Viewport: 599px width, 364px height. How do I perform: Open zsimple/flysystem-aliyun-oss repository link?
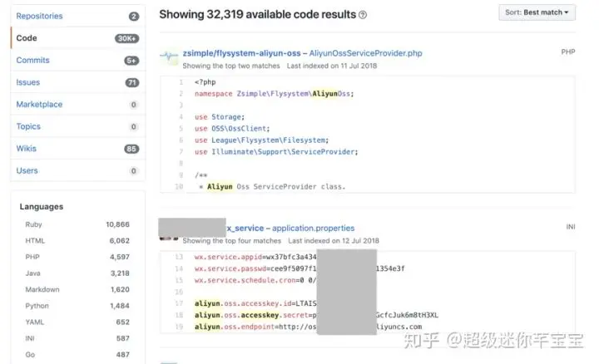click(x=241, y=53)
